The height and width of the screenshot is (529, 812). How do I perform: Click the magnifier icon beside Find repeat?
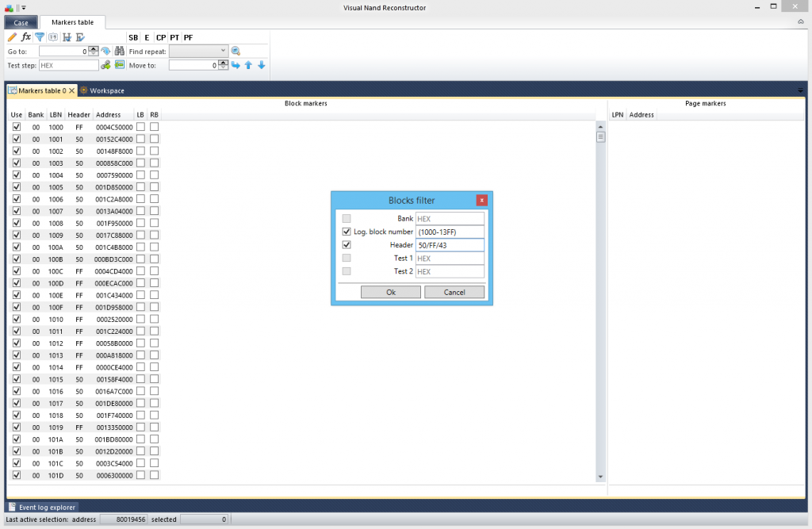click(236, 51)
